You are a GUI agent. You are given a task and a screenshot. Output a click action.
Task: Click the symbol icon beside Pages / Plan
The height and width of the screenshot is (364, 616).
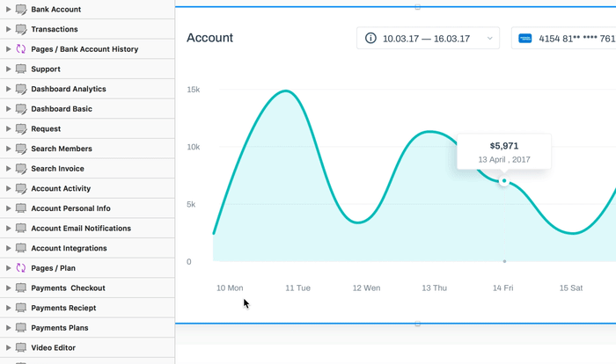21,268
